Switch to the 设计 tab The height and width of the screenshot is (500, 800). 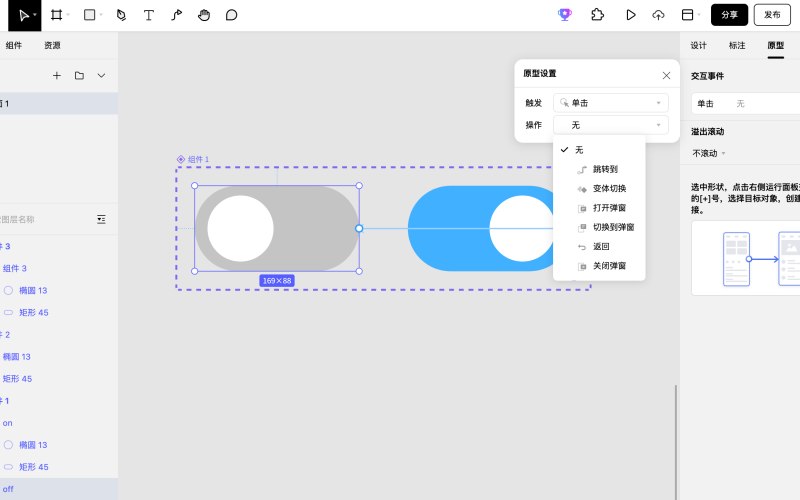[x=698, y=45]
